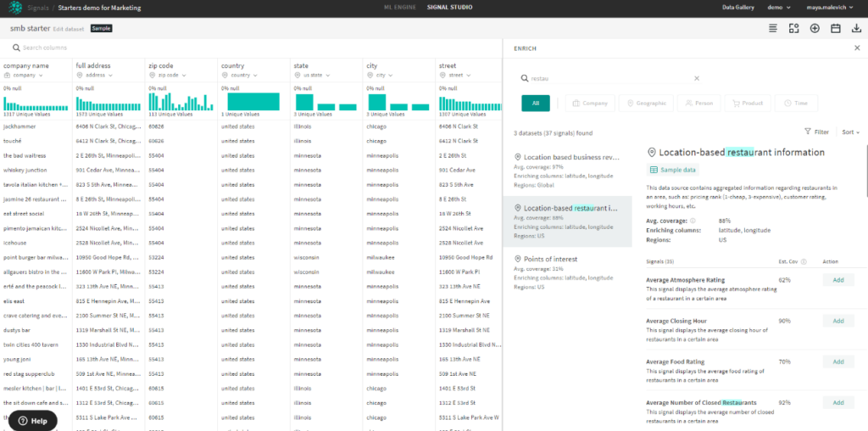Click the pin icon in restaurant information heading
Viewport: 868px width, 431px height.
pos(652,153)
